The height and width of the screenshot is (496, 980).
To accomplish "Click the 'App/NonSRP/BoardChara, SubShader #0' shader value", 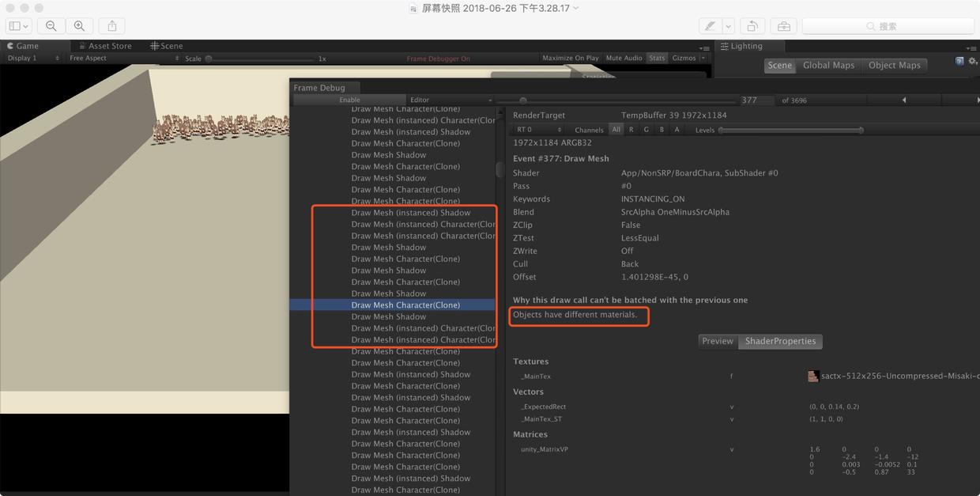I will [x=699, y=173].
